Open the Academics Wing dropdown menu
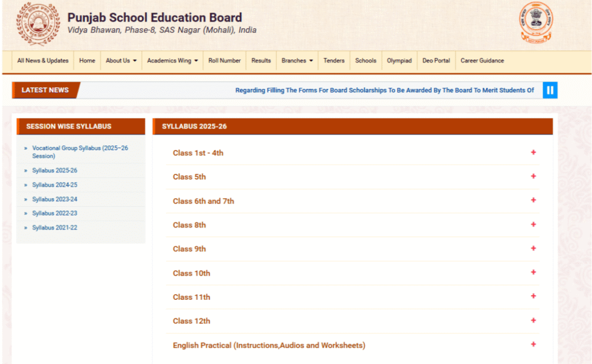The width and height of the screenshot is (592, 364). coord(172,61)
